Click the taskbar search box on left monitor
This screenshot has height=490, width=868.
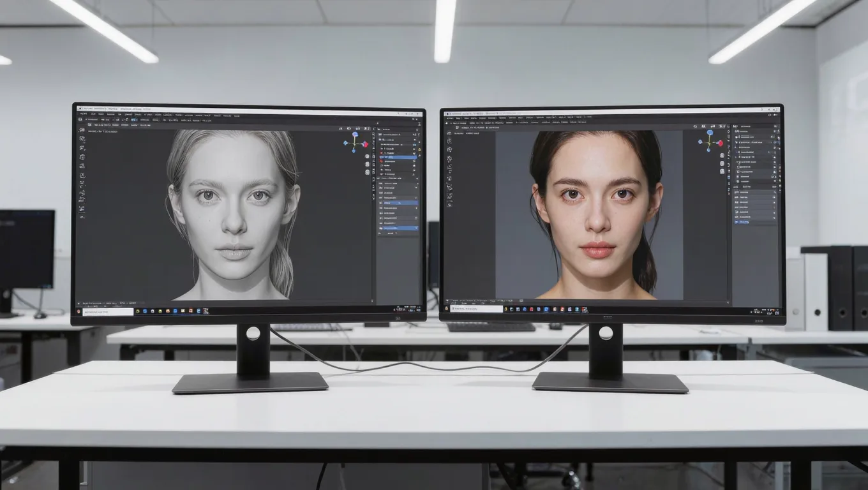(x=108, y=312)
